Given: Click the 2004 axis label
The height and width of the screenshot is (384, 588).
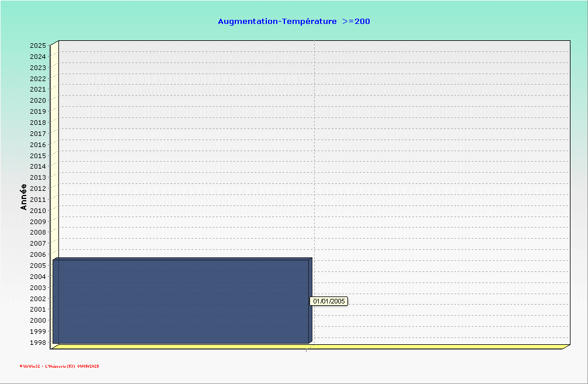Looking at the screenshot, I should coord(38,277).
